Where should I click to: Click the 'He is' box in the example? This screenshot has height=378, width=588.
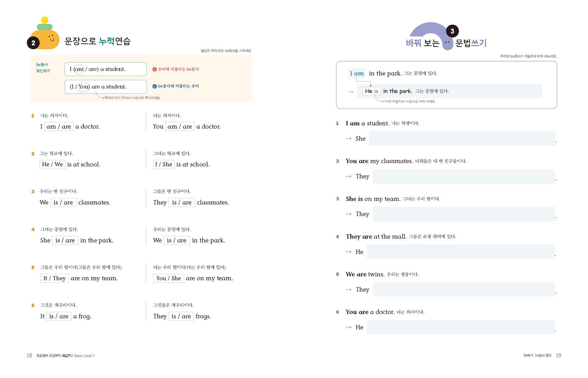372,91
